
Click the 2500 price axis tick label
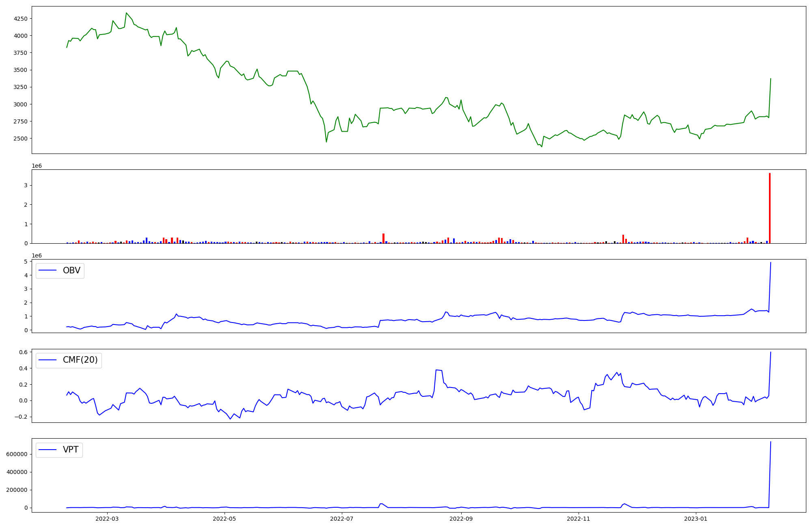[21, 138]
